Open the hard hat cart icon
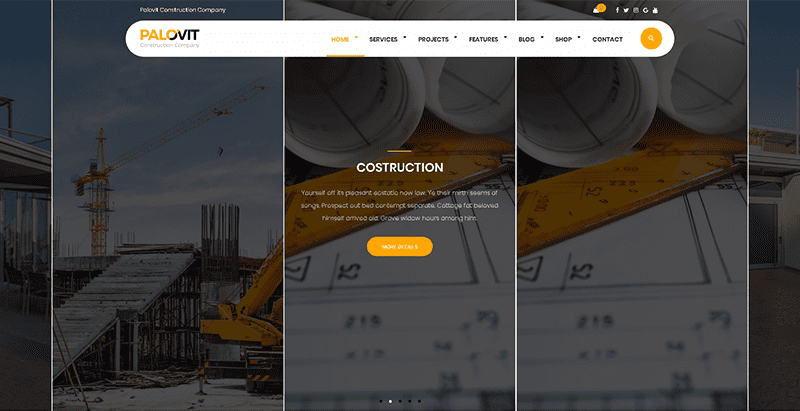800x411 pixels. 597,10
